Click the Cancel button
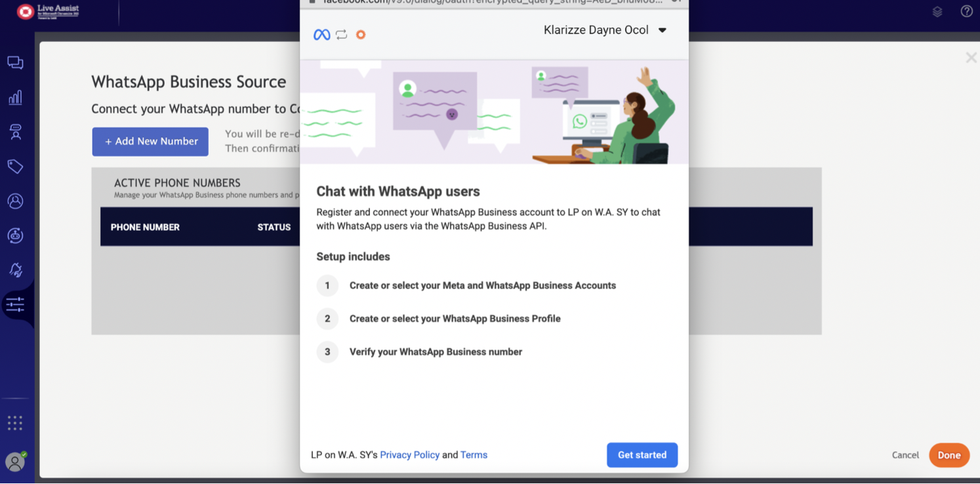This screenshot has height=484, width=980. click(x=905, y=455)
